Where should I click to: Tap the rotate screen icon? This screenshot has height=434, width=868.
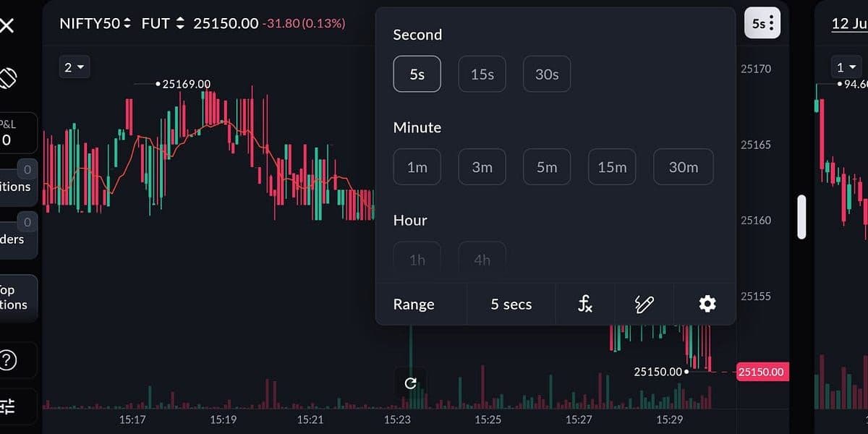tap(7, 77)
